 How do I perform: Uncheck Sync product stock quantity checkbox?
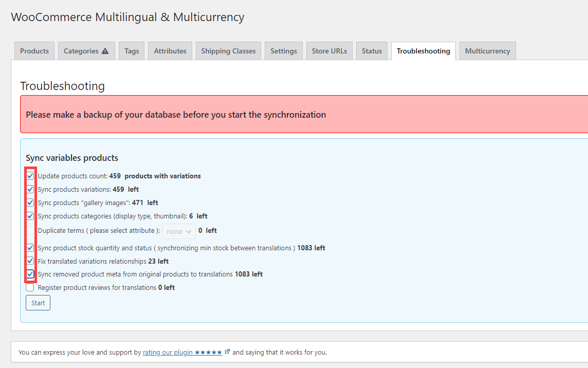tap(30, 248)
